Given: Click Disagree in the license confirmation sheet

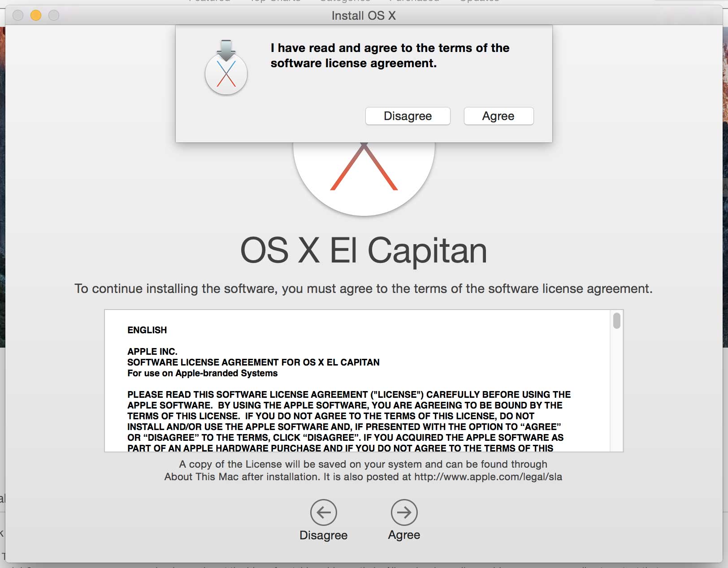Looking at the screenshot, I should 407,116.
